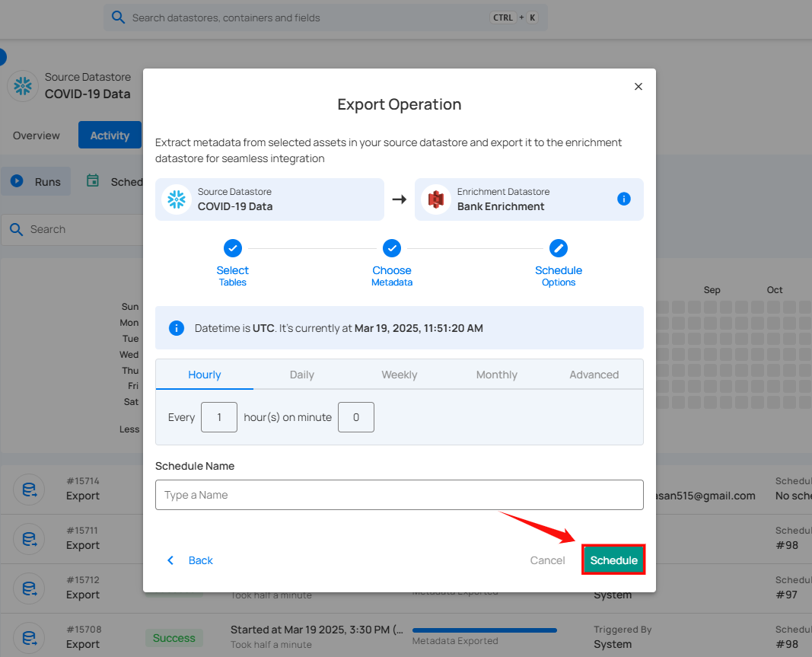Click the Bank Enrichment datastore icon
The image size is (812, 657).
point(435,199)
